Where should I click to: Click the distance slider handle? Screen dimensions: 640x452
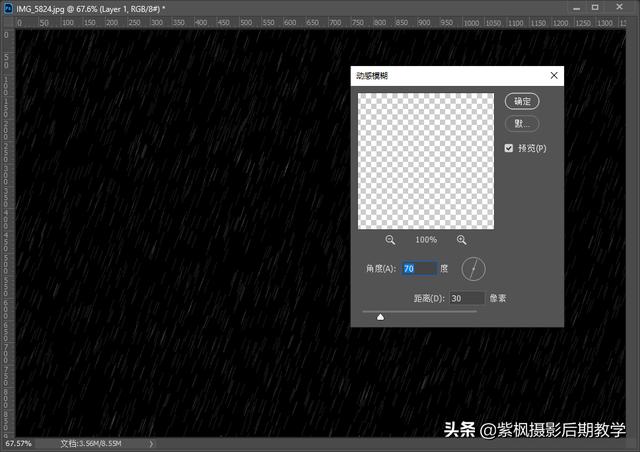tap(380, 316)
